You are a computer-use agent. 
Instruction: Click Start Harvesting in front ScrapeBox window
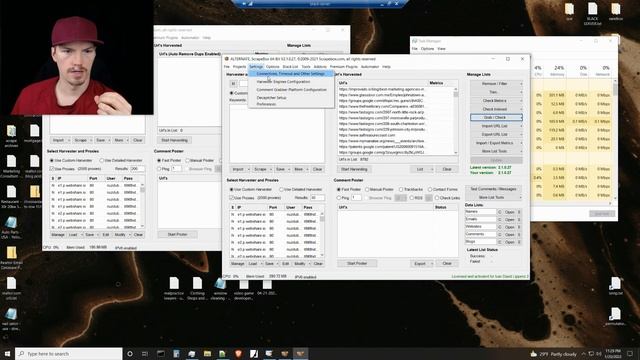coord(354,169)
